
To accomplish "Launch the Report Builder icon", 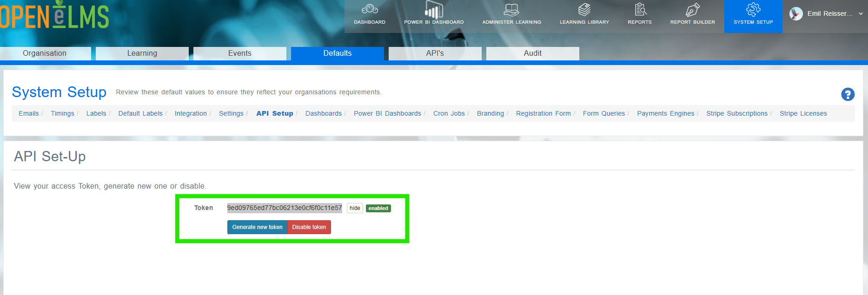I will tap(692, 9).
